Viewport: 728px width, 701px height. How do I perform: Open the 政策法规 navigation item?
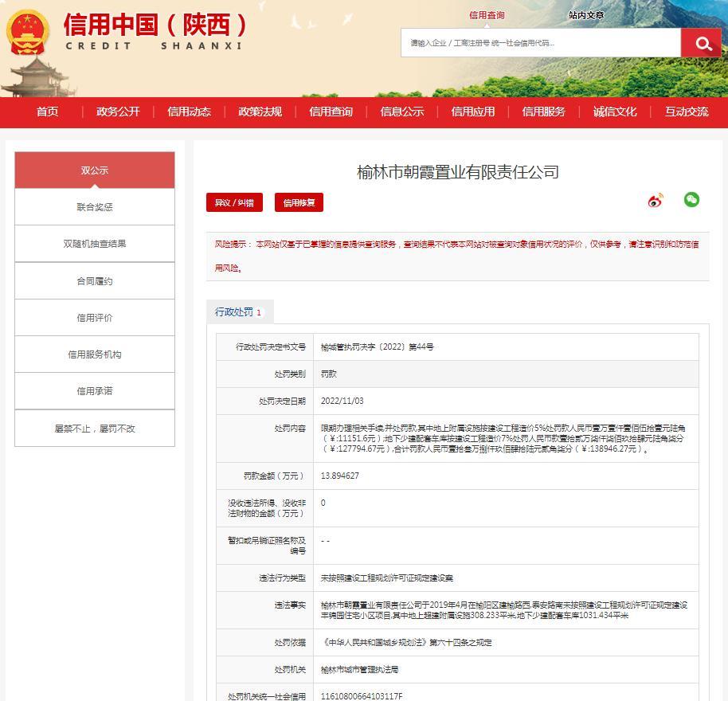[260, 112]
